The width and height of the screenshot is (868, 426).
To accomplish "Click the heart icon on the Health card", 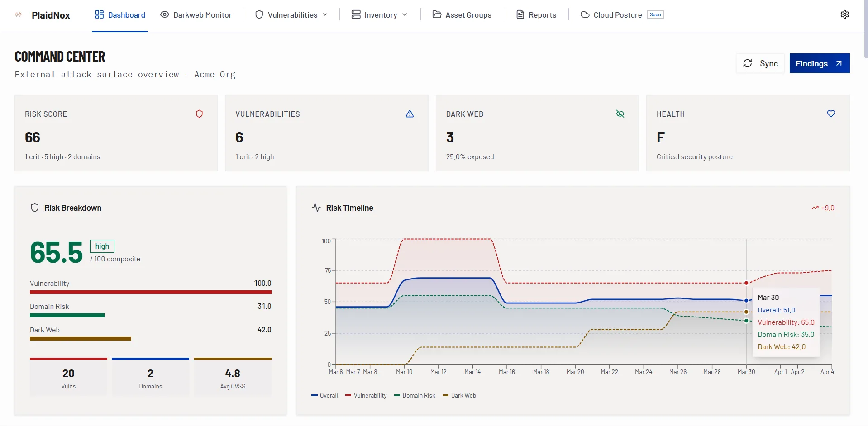I will pyautogui.click(x=831, y=114).
